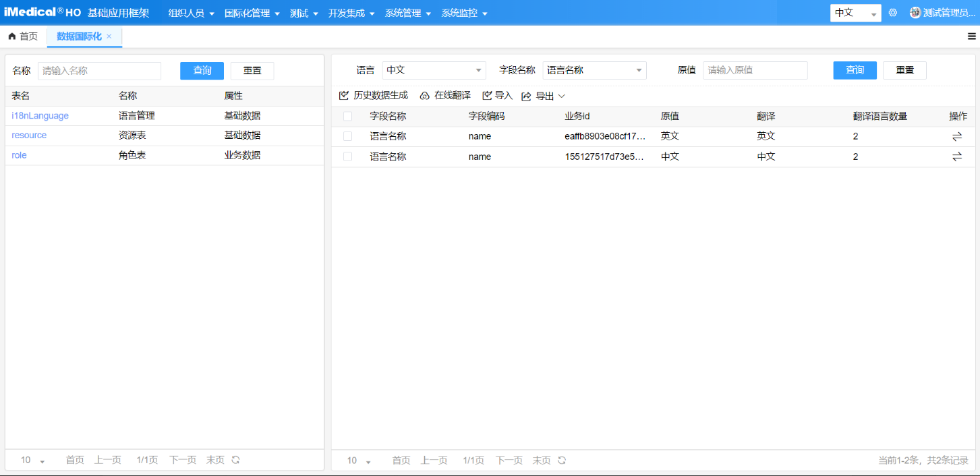Click the 在线翻译 cloud icon

tap(425, 96)
